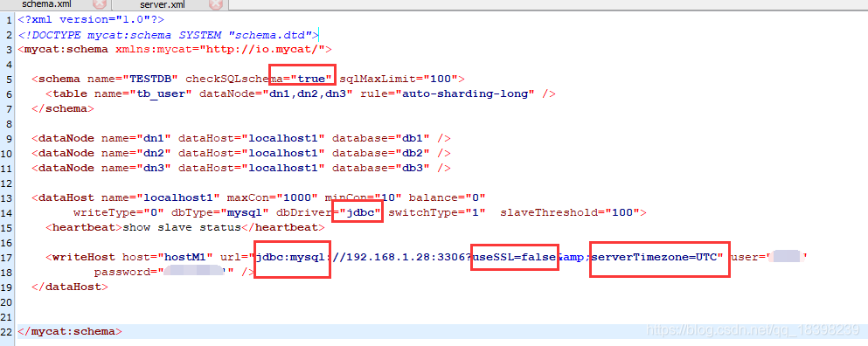Click the "jdbc" dbDriver value
This screenshot has width=868, height=346.
click(360, 212)
